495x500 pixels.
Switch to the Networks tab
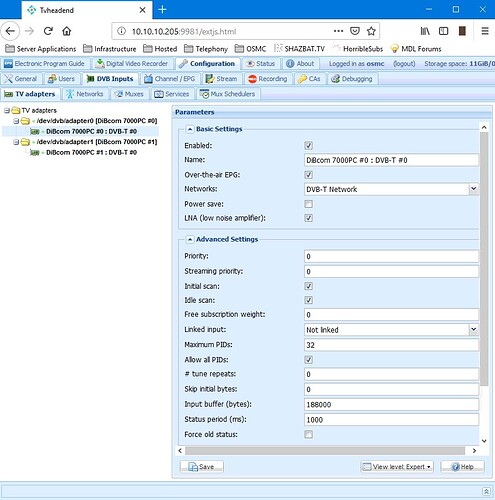tap(85, 94)
